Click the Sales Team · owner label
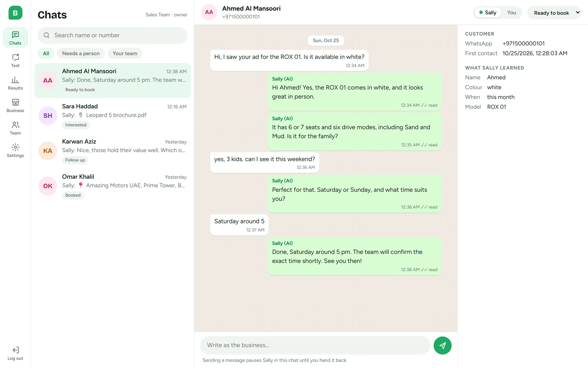Image resolution: width=588 pixels, height=368 pixels. 167,15
